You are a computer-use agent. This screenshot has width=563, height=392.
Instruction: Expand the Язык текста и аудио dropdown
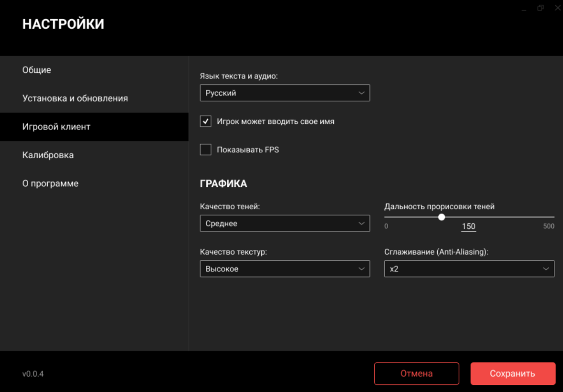(285, 93)
